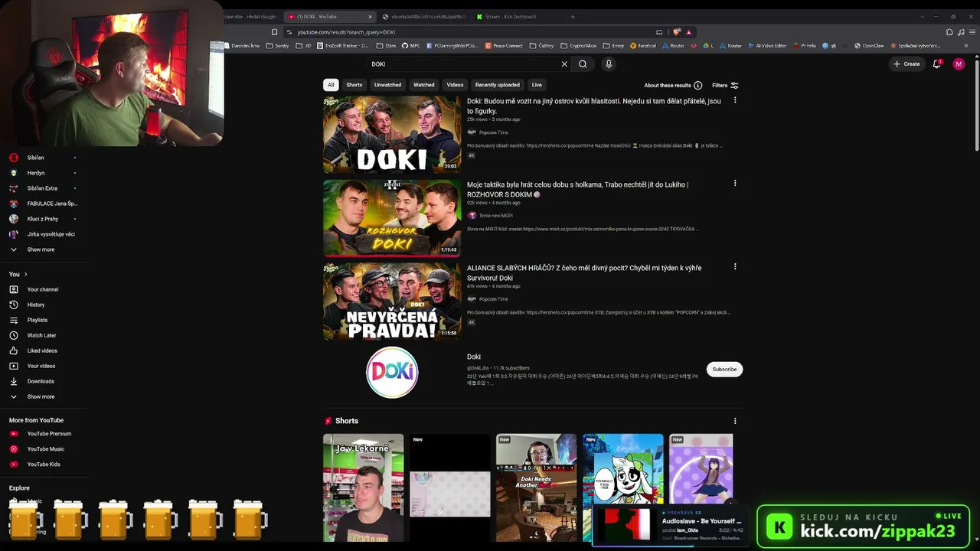
Task: Start voice search with microphone
Action: click(x=609, y=64)
